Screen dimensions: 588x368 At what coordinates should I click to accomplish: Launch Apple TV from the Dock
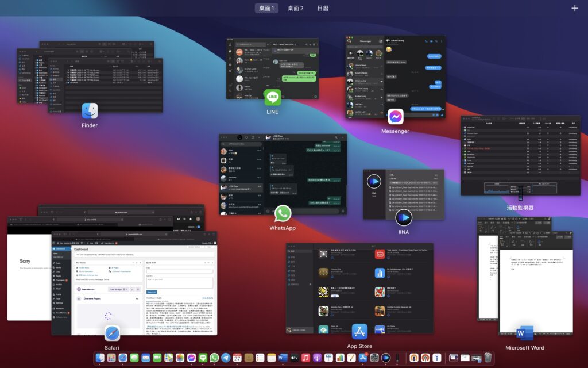tap(295, 358)
